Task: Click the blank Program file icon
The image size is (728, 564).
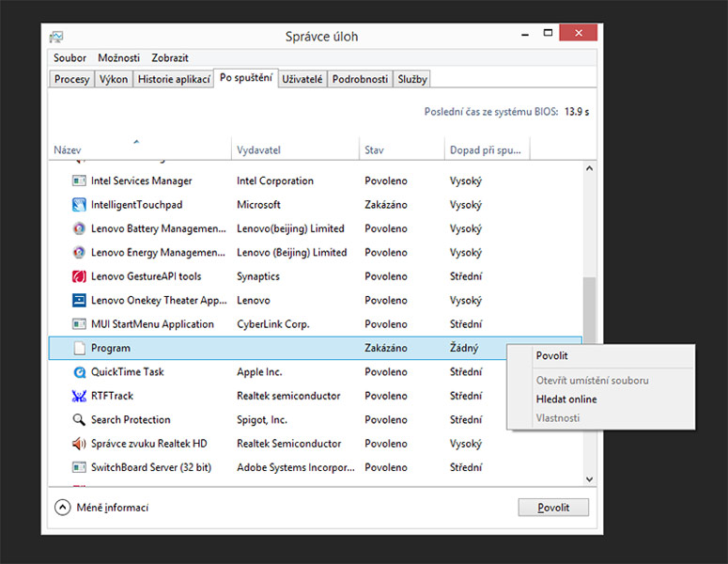Action: tap(80, 348)
